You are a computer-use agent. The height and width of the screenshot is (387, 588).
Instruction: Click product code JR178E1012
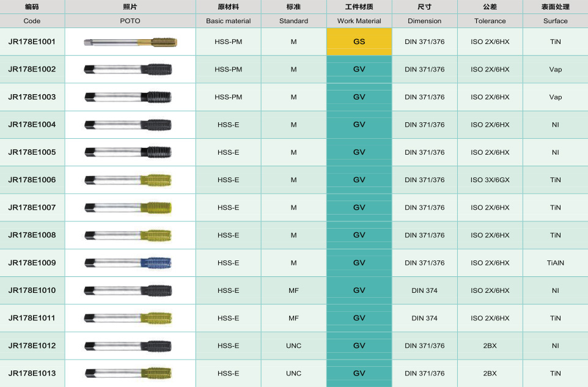pyautogui.click(x=32, y=345)
